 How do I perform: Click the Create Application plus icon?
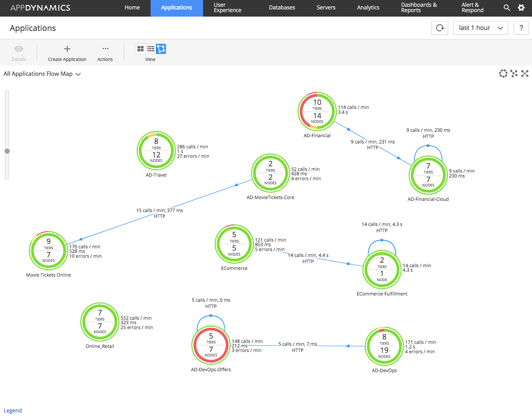coord(67,49)
